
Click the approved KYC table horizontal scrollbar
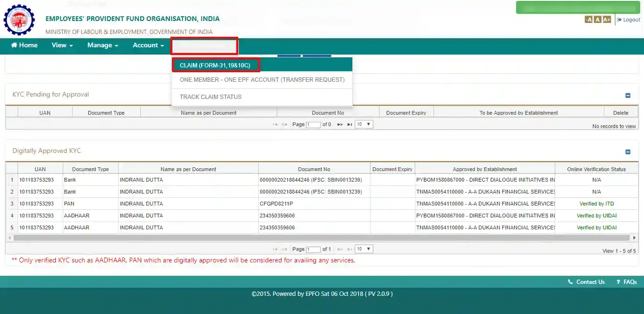pos(322,238)
